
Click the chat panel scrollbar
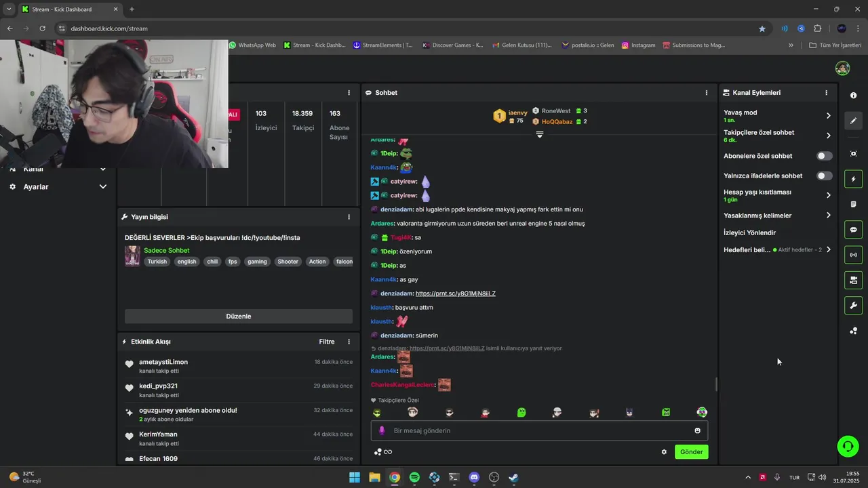(x=716, y=384)
